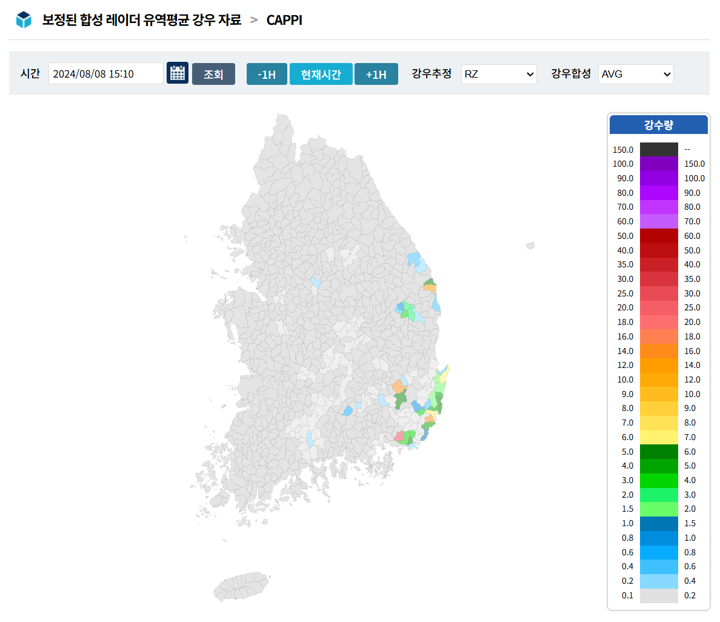The width and height of the screenshot is (720, 622).
Task: Click the dark red 50.0–60.0 swatch
Action: pos(658,235)
